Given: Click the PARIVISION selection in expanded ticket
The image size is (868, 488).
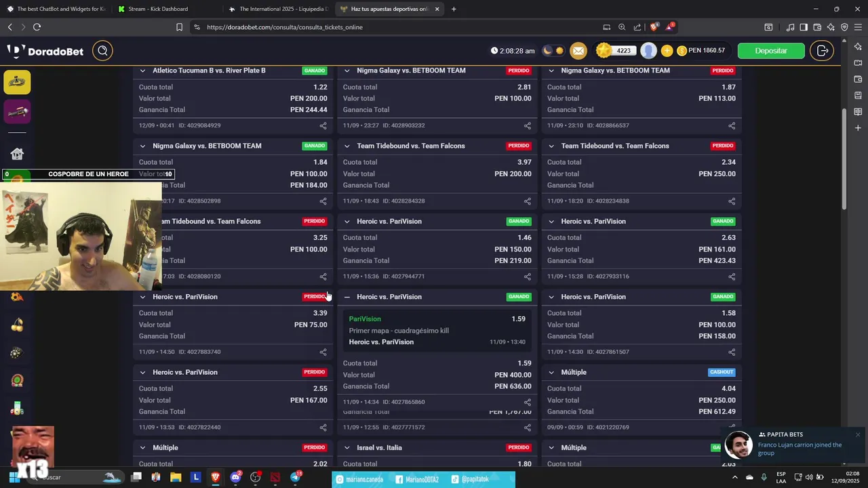Looking at the screenshot, I should pos(365,319).
